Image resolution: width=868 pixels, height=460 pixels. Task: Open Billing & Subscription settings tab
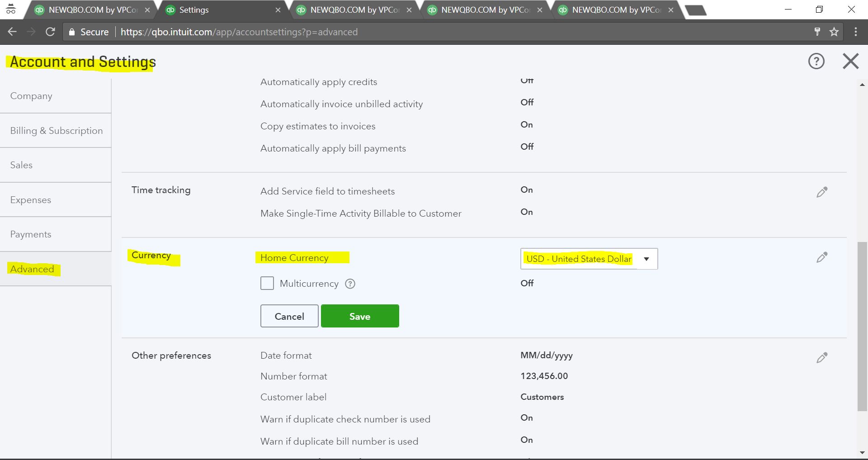[x=57, y=131]
